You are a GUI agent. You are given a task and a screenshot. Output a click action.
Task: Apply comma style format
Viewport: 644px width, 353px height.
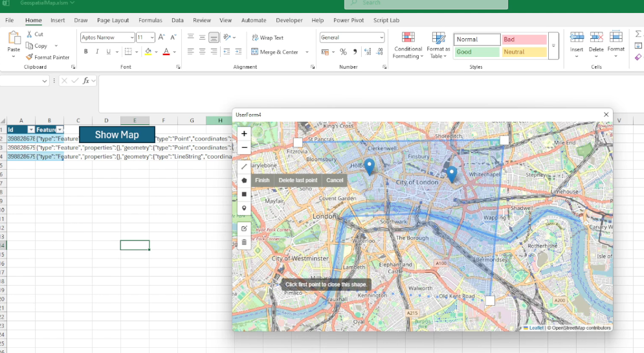[x=355, y=52]
